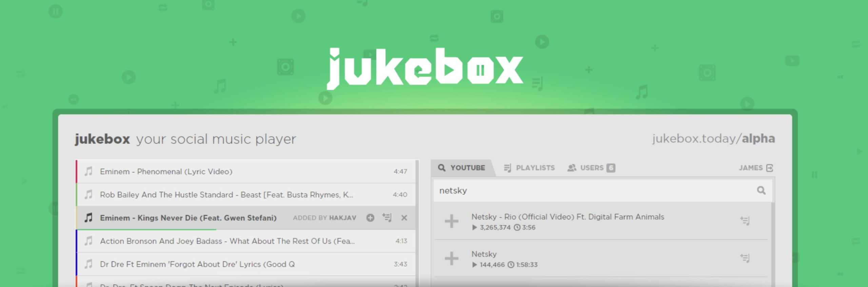Image resolution: width=868 pixels, height=287 pixels.
Task: Add Netsky - Rio to the queue
Action: point(451,221)
